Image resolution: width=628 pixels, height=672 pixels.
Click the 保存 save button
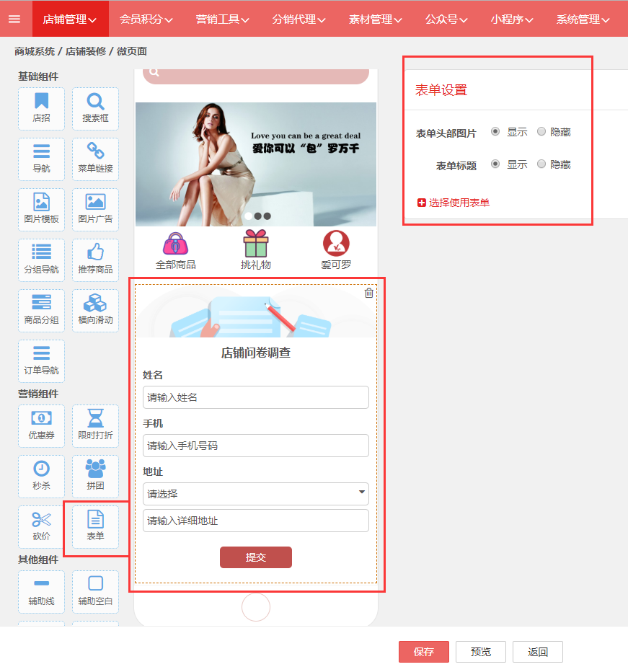(x=424, y=652)
